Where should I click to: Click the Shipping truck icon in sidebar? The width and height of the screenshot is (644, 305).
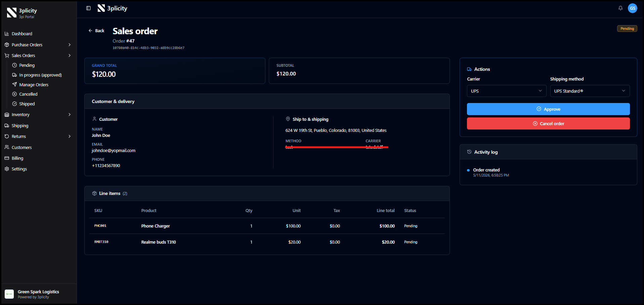pyautogui.click(x=7, y=126)
